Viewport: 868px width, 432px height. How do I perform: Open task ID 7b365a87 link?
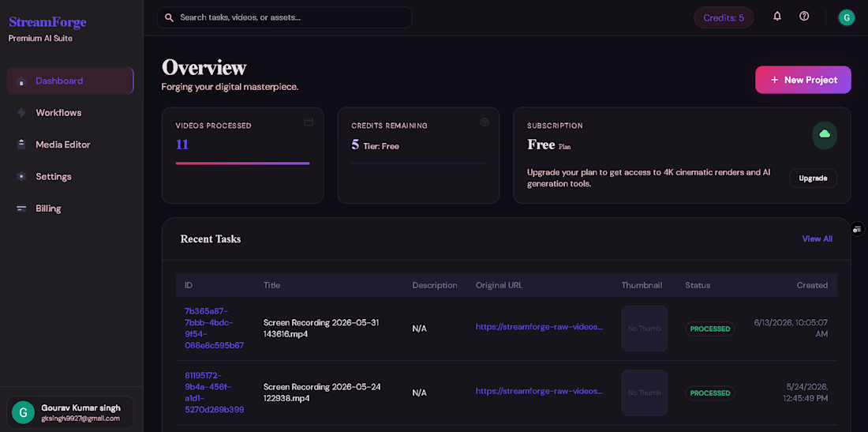(214, 329)
